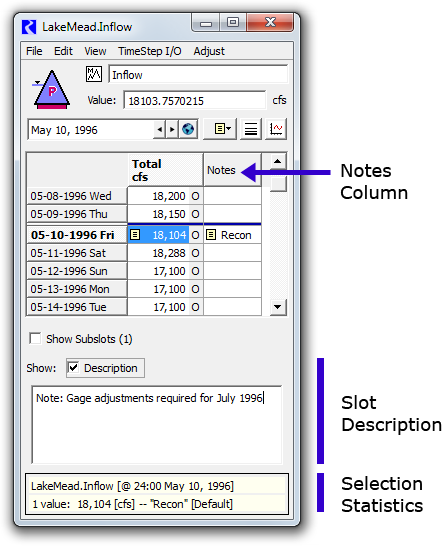Click into the slot description text box

click(x=157, y=424)
